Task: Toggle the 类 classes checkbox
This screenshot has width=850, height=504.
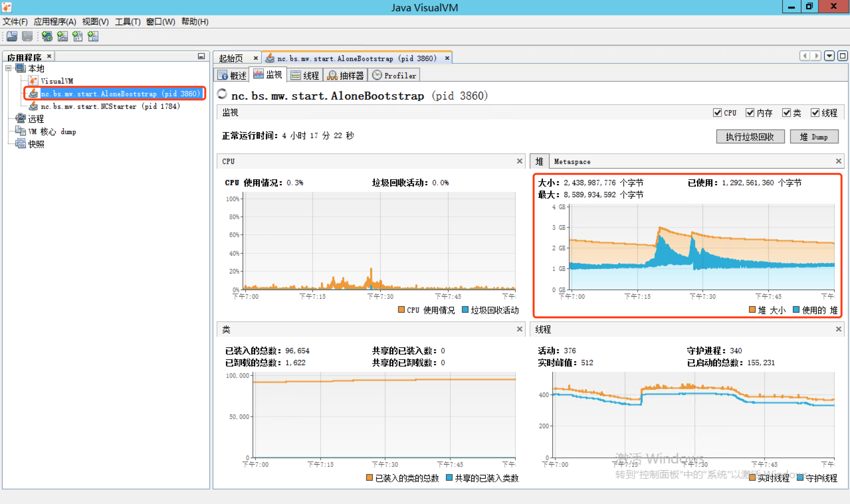Action: [x=786, y=113]
